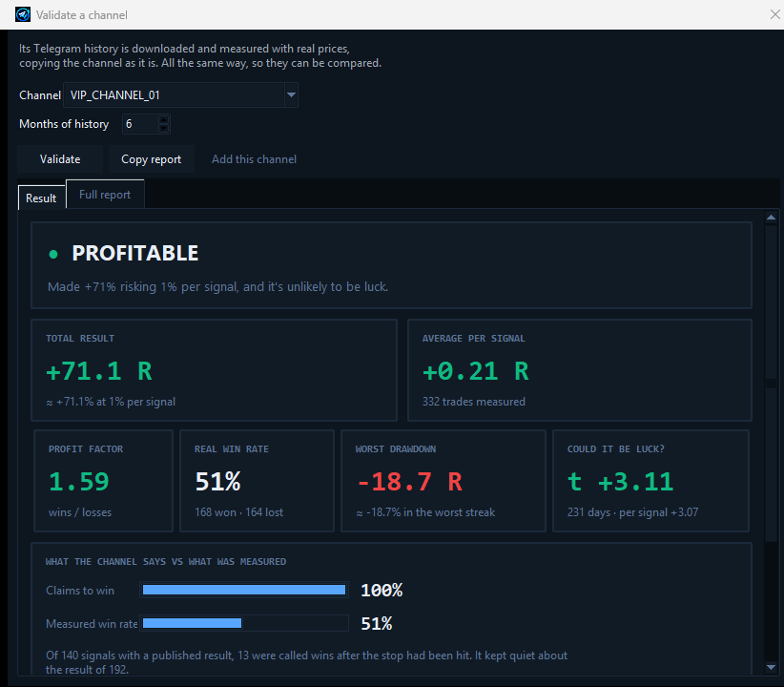The width and height of the screenshot is (784, 687).
Task: Click the scrollbar down arrow
Action: tap(771, 667)
